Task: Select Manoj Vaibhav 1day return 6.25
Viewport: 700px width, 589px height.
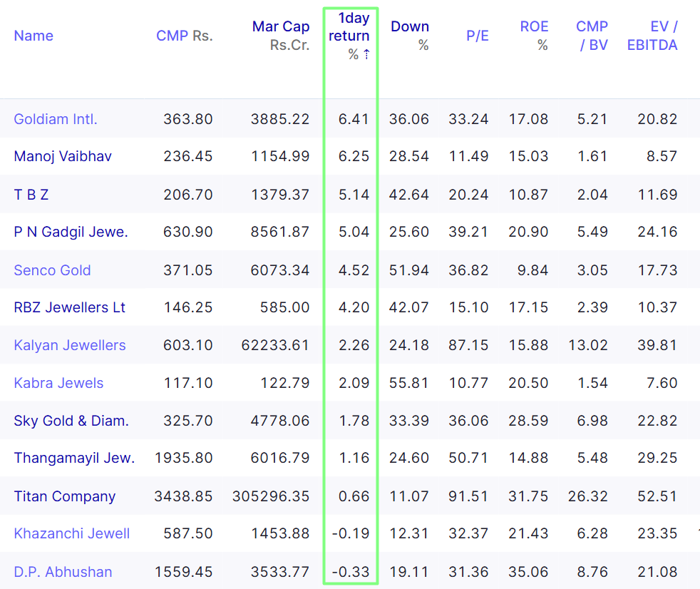Action: pos(354,156)
